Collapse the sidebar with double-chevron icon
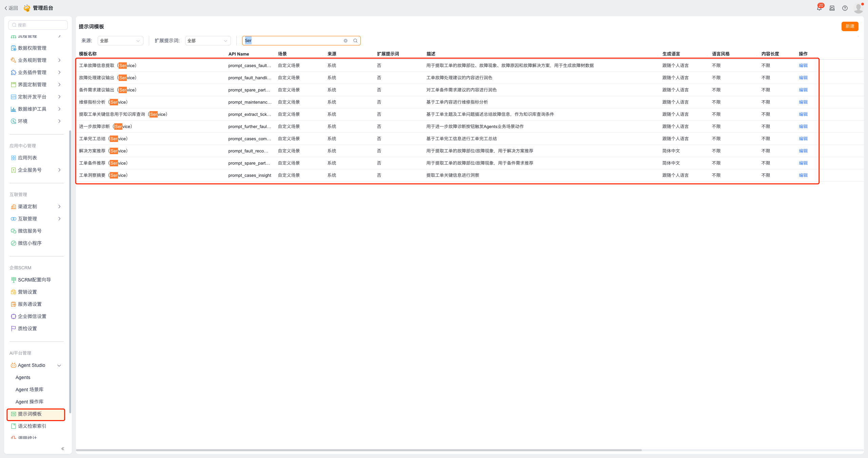868x458 pixels. tap(63, 449)
